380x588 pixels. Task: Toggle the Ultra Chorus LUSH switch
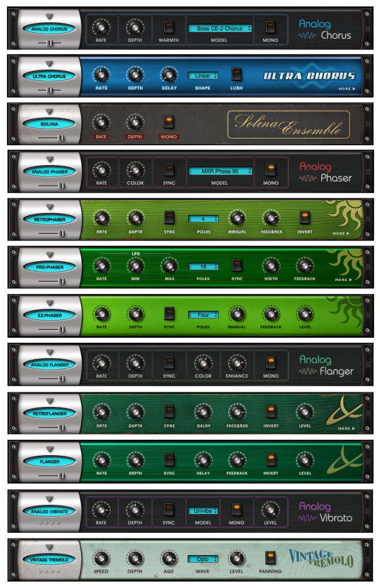click(236, 74)
